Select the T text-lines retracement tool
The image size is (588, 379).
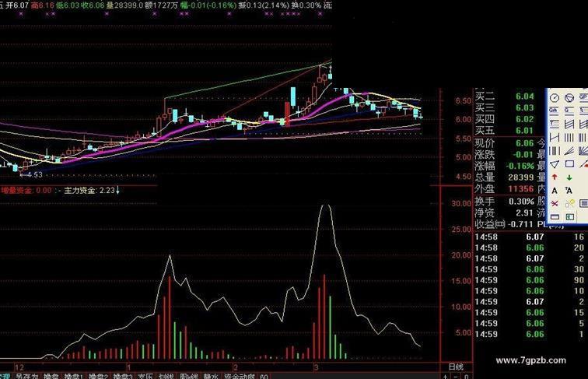(x=555, y=124)
